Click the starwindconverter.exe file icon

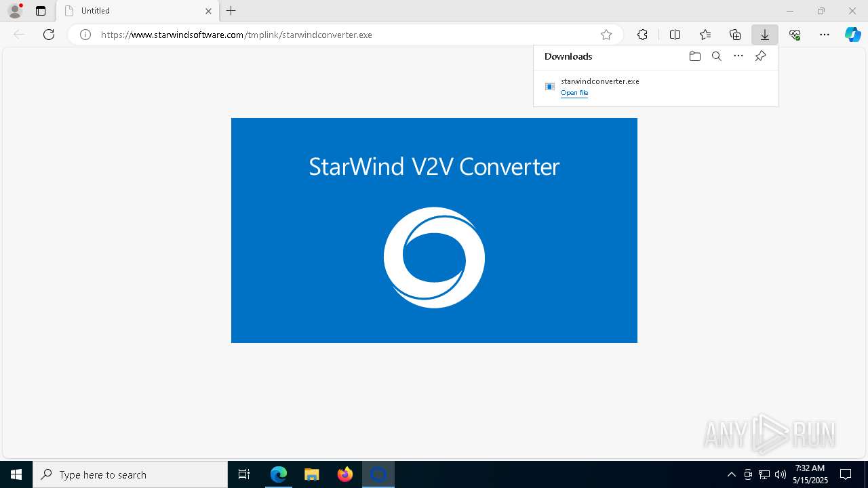click(550, 87)
